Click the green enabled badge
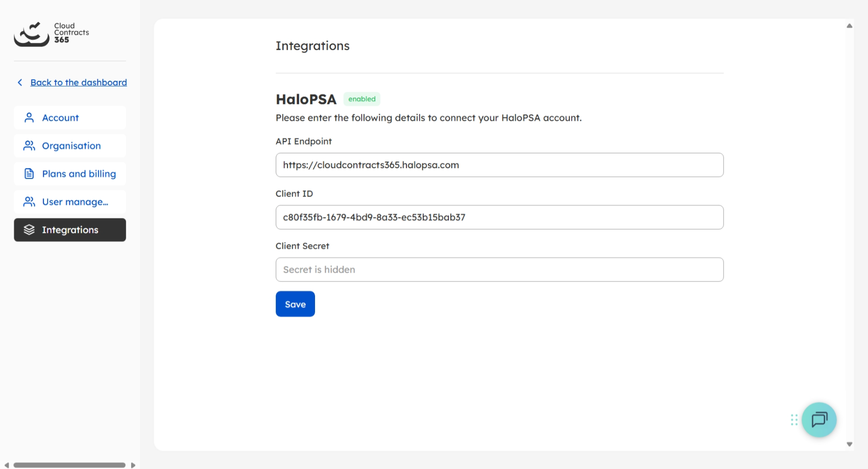Image resolution: width=868 pixels, height=469 pixels. pyautogui.click(x=362, y=99)
